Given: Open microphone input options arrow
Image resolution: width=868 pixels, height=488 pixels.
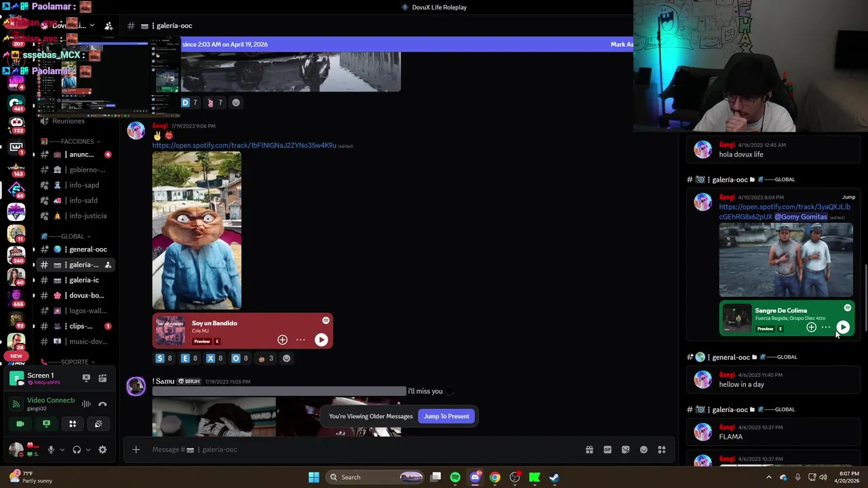Looking at the screenshot, I should tap(62, 449).
